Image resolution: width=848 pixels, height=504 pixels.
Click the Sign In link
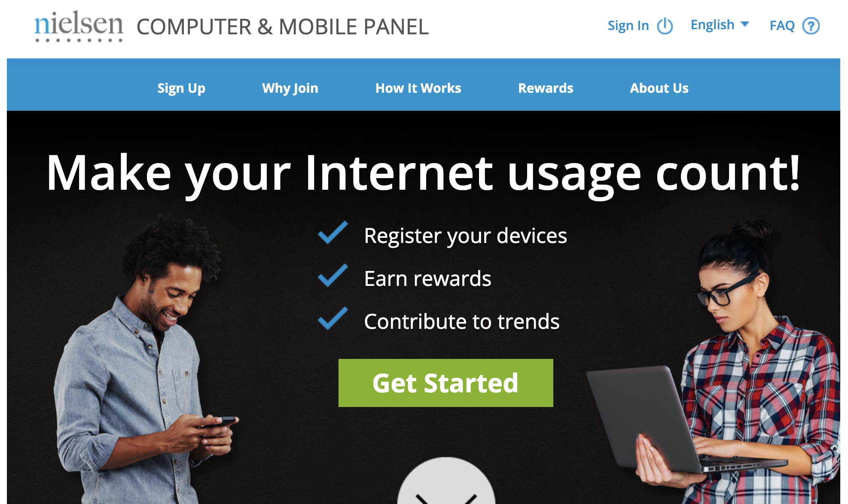pos(627,25)
